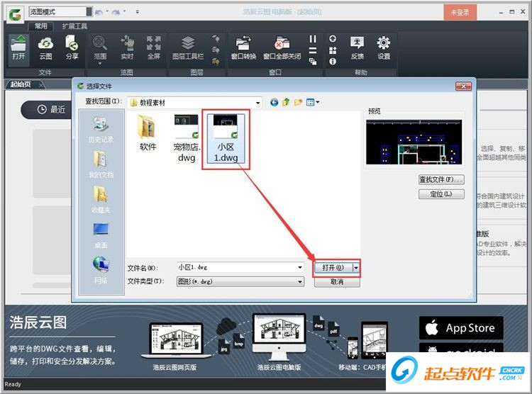Click the redo arrow in quick toolbar
The width and height of the screenshot is (532, 394).
click(116, 12)
